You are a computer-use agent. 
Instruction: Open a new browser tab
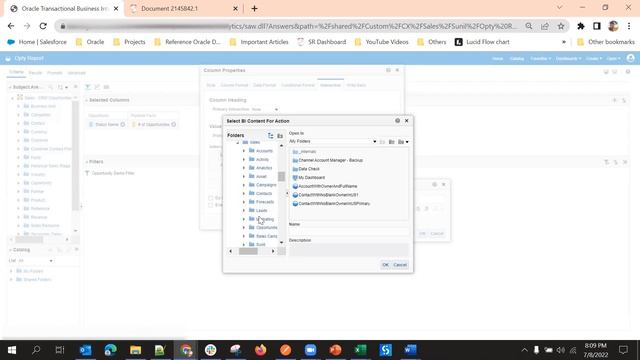tap(254, 9)
